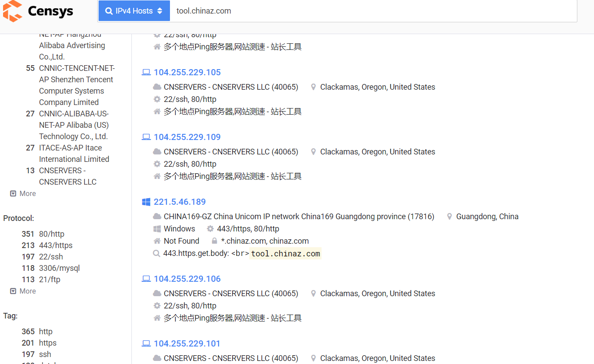Image resolution: width=594 pixels, height=364 pixels.
Task: Click gear icon before 443/https, 80/http
Action: pos(210,229)
